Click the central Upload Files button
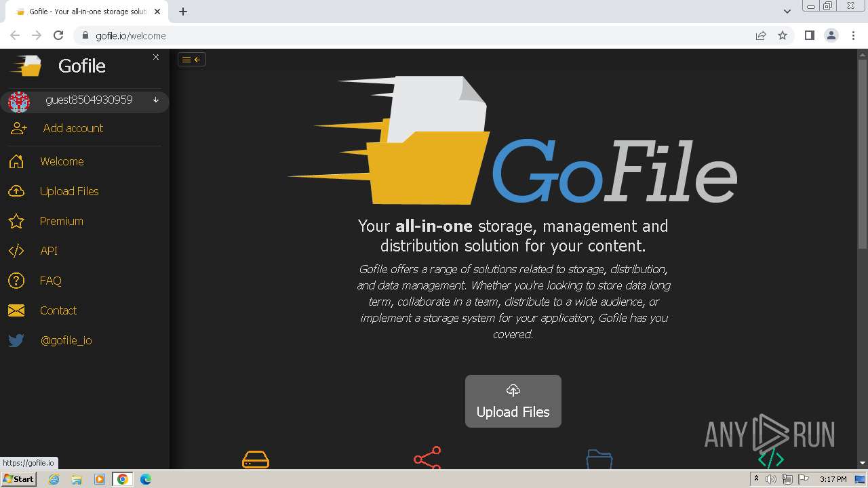Viewport: 868px width, 488px height. point(513,401)
